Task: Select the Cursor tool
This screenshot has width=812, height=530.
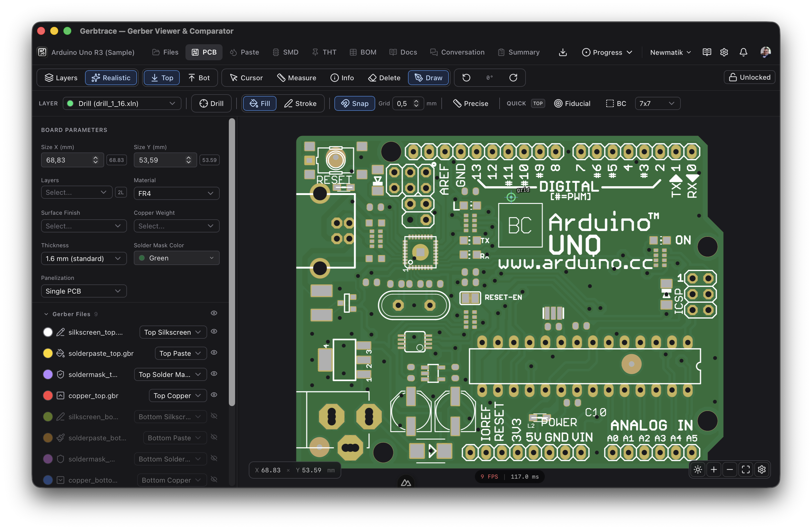Action: (246, 78)
